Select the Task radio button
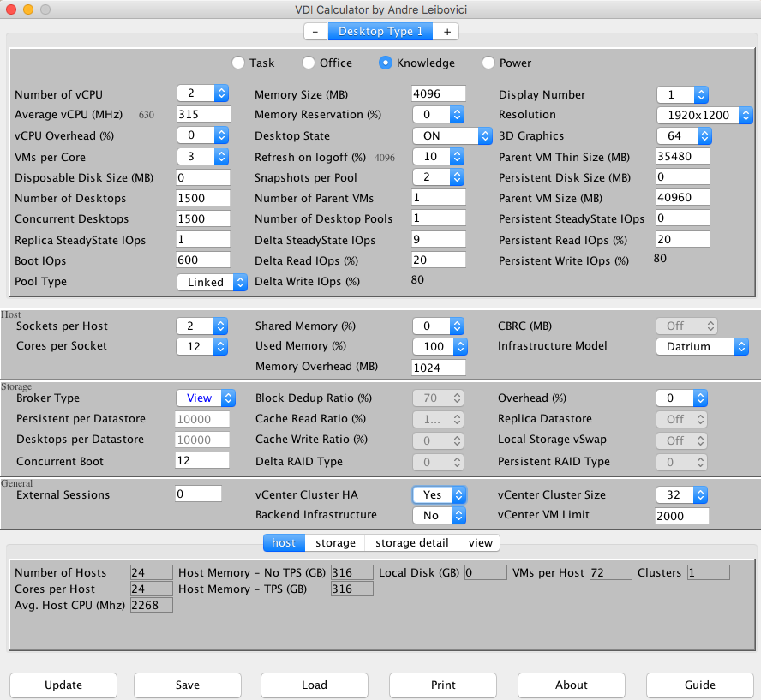Viewport: 761px width, 700px height. [x=238, y=63]
